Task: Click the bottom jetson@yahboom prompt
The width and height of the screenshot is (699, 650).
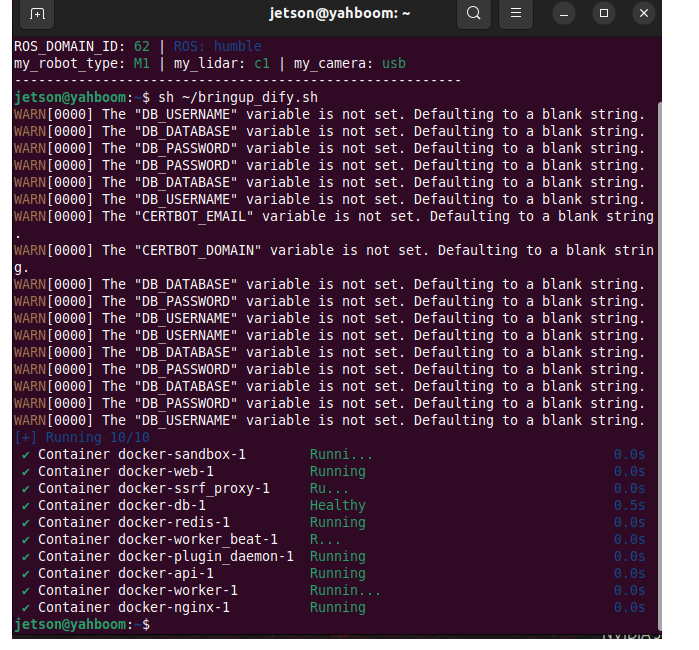Action: click(x=82, y=624)
